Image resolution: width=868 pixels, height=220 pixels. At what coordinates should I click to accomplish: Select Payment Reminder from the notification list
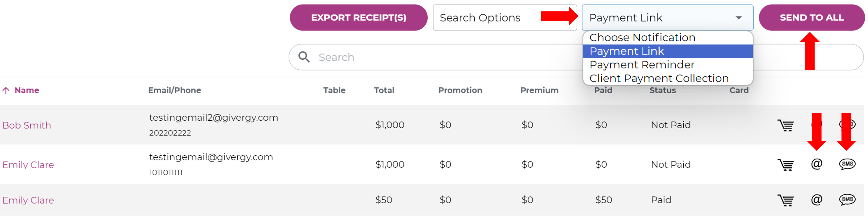[x=642, y=64]
